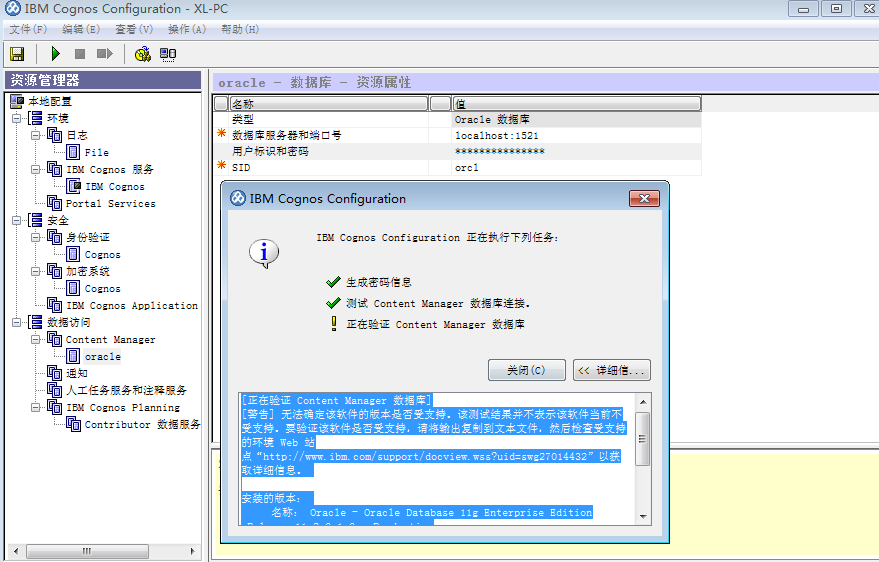
Task: Close the IBM Cognos Configuration task dialog
Action: click(x=644, y=198)
